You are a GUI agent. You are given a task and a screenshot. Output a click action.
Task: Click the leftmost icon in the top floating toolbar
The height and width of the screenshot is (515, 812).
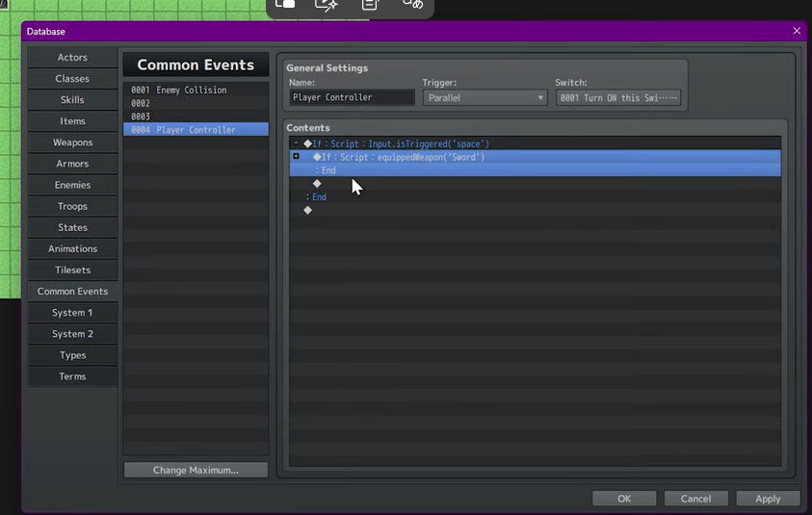pyautogui.click(x=285, y=5)
